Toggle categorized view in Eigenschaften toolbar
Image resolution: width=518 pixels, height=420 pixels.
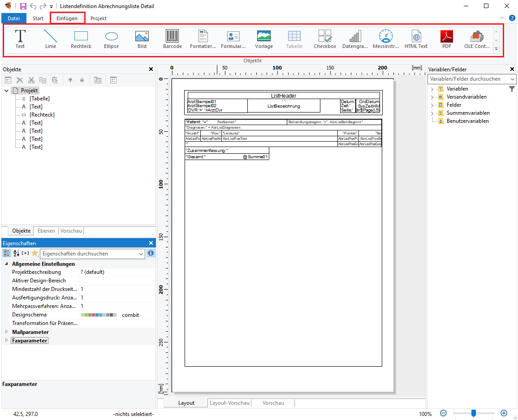click(7, 253)
